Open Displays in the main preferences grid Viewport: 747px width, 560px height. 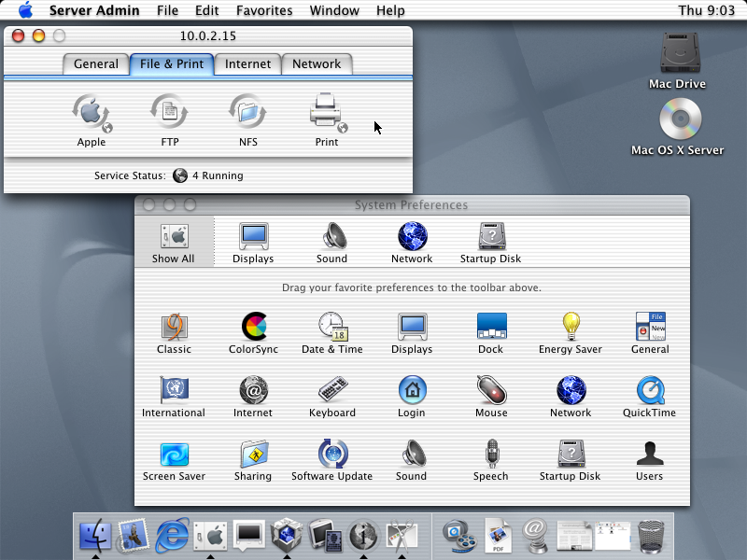tap(412, 333)
